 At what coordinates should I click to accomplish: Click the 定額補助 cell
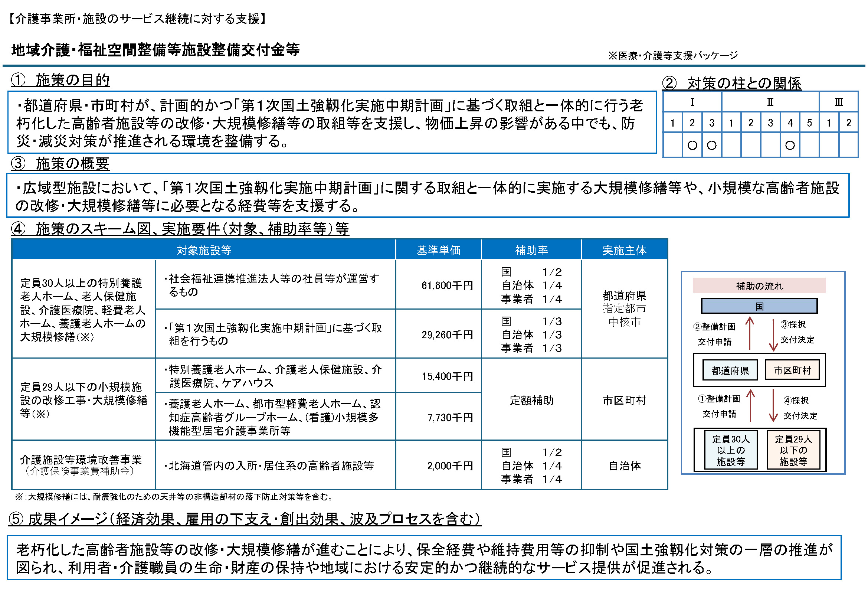[x=533, y=401]
